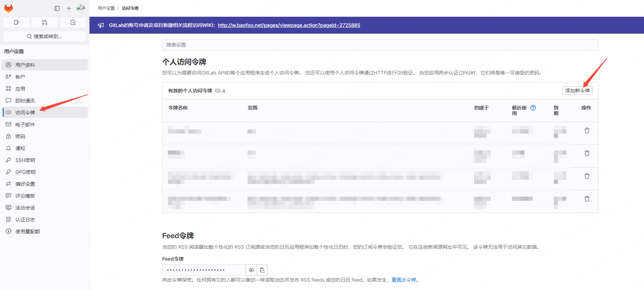This screenshot has height=290, width=644.
Task: Reveal Feed token with eye icon
Action: (x=251, y=270)
